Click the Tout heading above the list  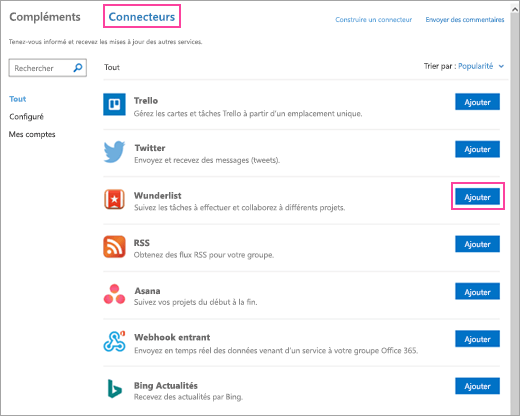112,67
